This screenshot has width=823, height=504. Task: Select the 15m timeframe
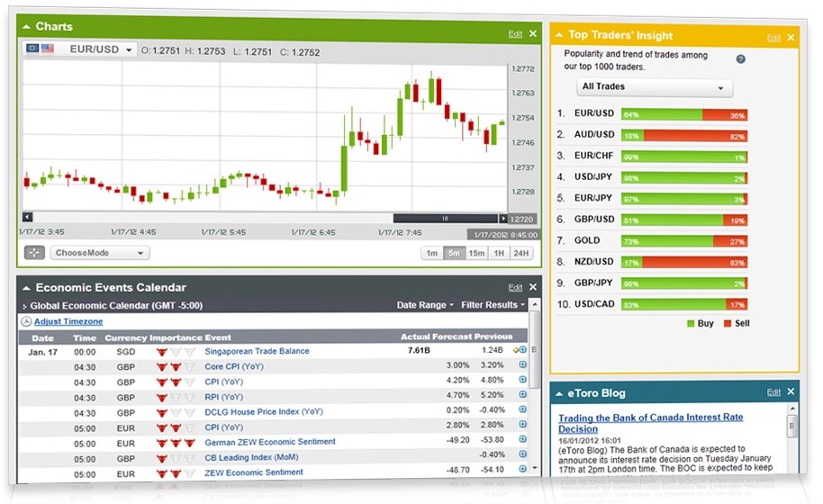click(x=476, y=253)
